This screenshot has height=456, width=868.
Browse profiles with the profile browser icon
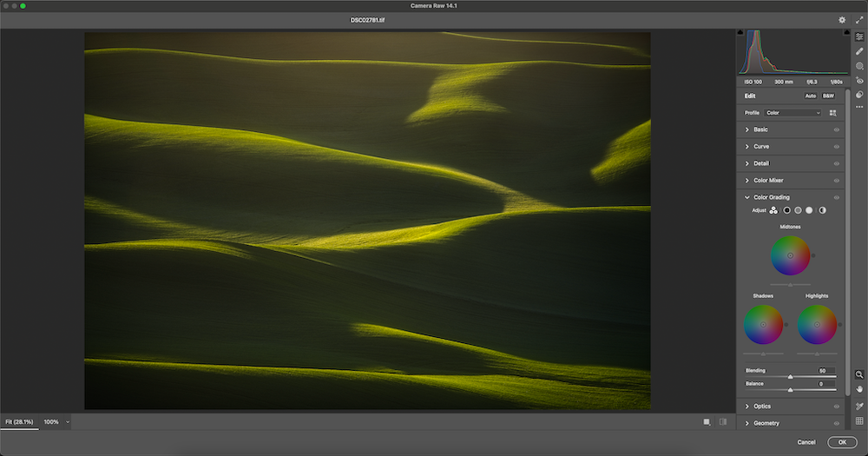[x=833, y=113]
